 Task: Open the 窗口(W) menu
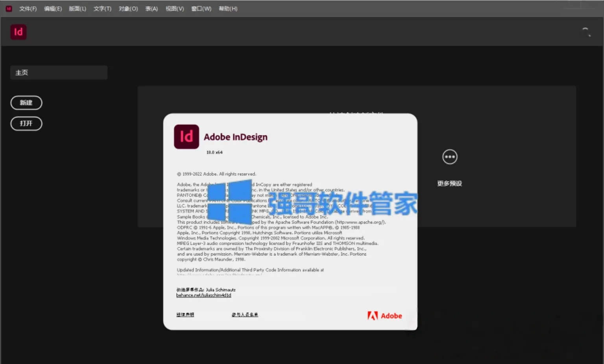click(201, 9)
